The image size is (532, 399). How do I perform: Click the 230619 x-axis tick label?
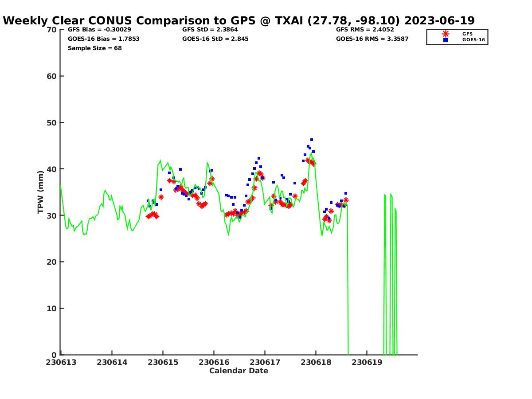(x=366, y=362)
